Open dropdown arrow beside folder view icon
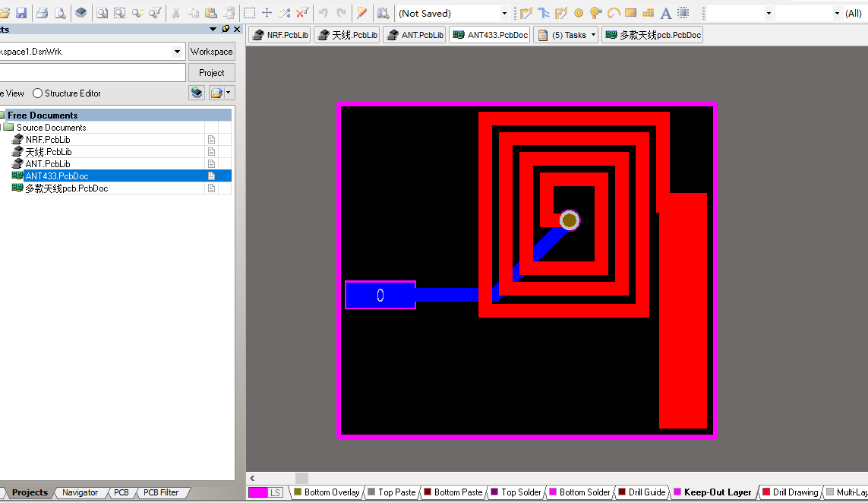 click(x=228, y=93)
